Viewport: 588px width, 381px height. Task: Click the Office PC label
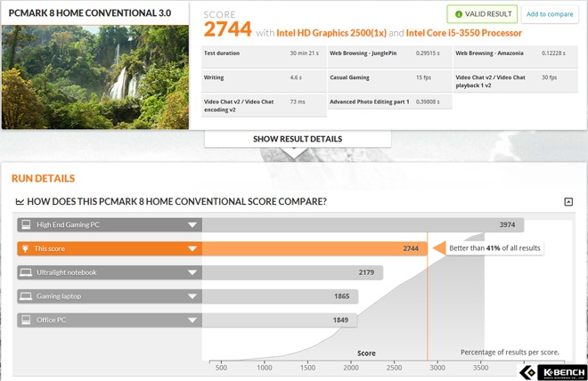[x=51, y=320]
